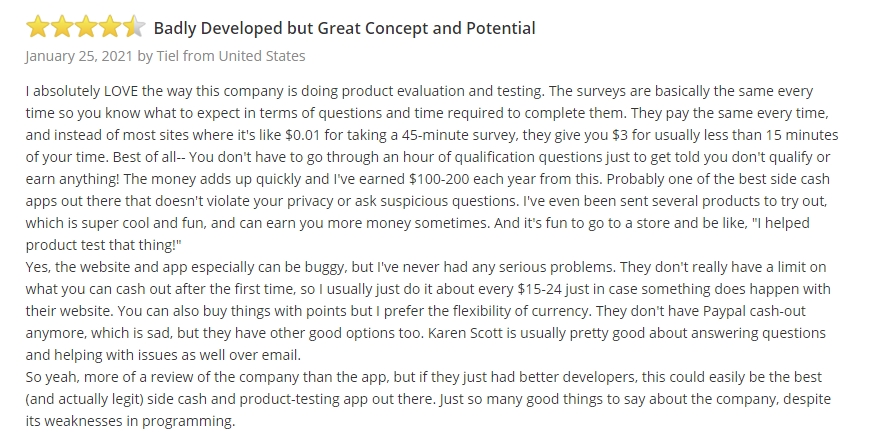Click the first rating star
The width and height of the screenshot is (885, 437).
point(37,27)
